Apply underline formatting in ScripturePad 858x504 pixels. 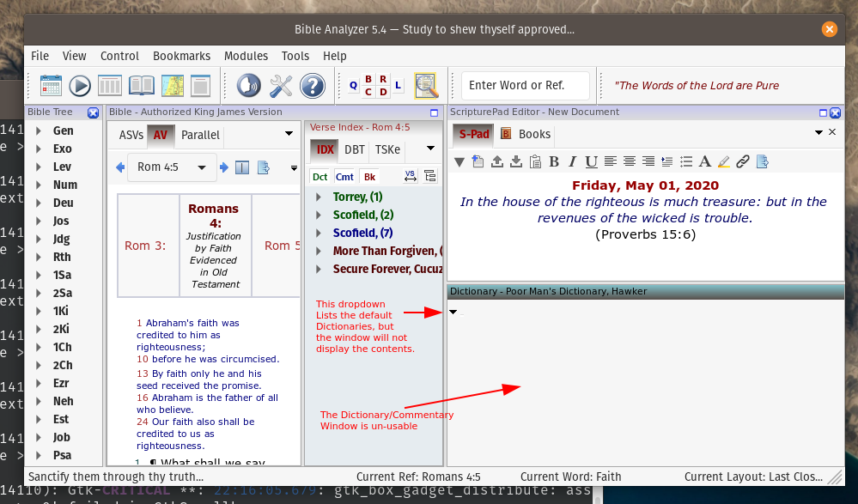591,162
